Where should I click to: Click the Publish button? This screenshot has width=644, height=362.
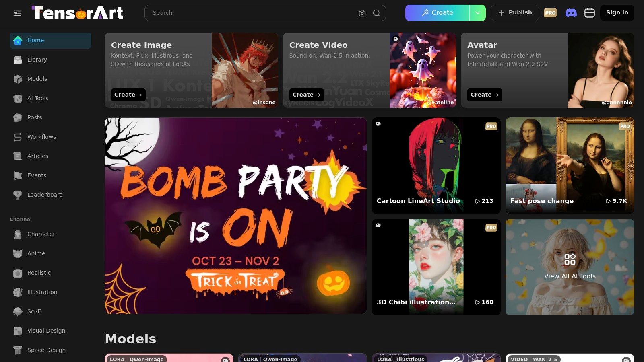tap(515, 13)
